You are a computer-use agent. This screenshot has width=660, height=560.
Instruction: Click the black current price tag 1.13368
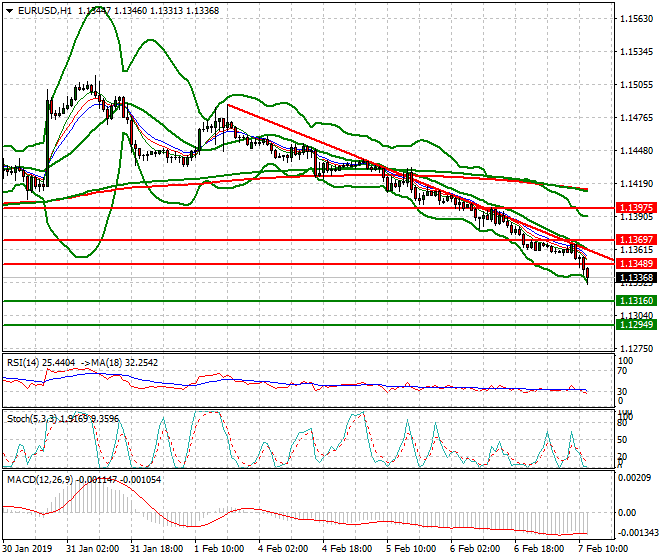(636, 278)
